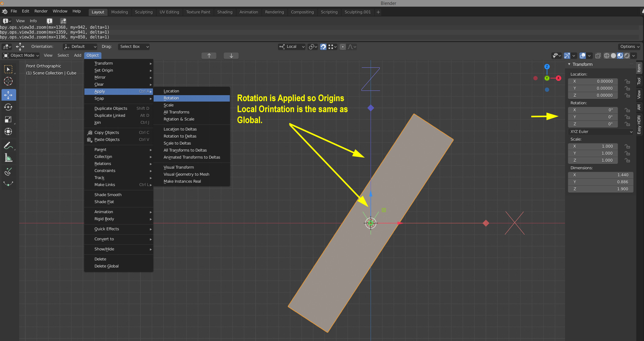This screenshot has height=341, width=644.
Task: Toggle proportional editing
Action: click(x=343, y=47)
